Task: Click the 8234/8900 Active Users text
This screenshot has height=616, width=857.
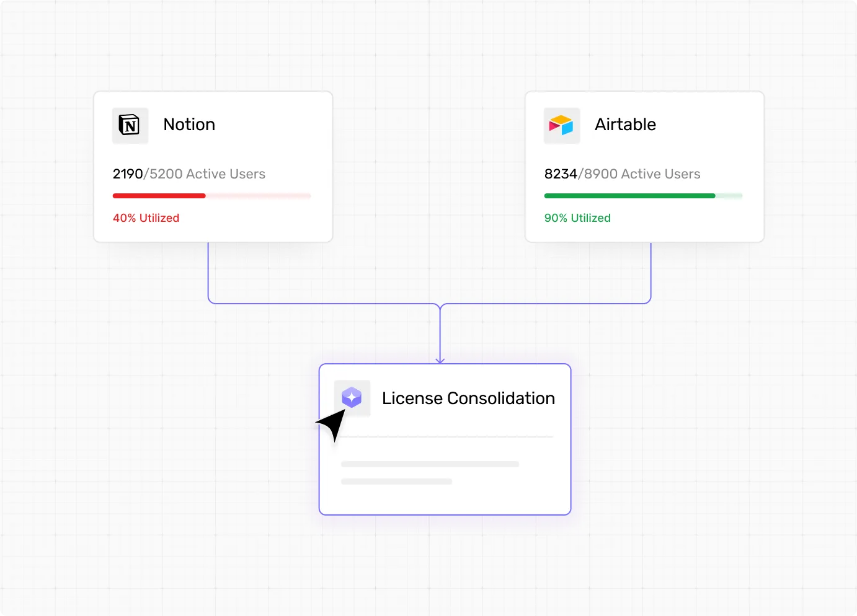Action: pyautogui.click(x=622, y=174)
